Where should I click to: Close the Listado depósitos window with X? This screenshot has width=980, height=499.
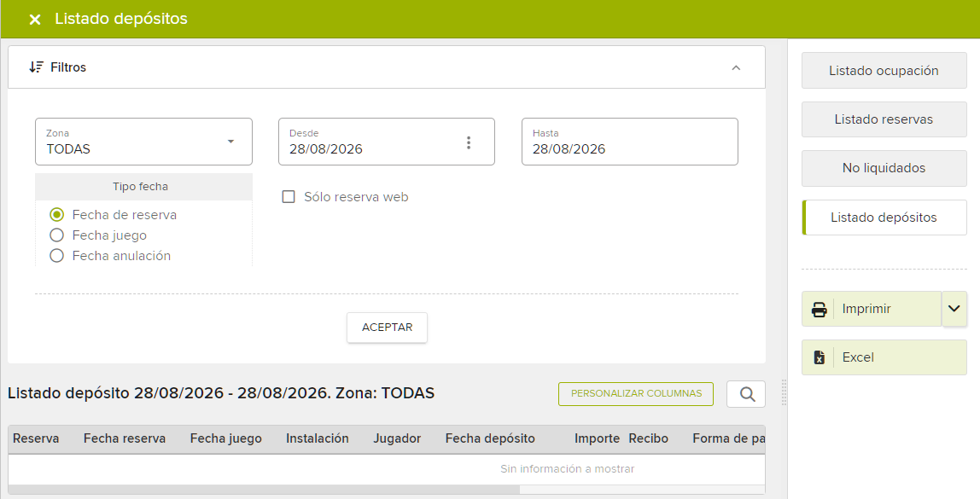35,20
